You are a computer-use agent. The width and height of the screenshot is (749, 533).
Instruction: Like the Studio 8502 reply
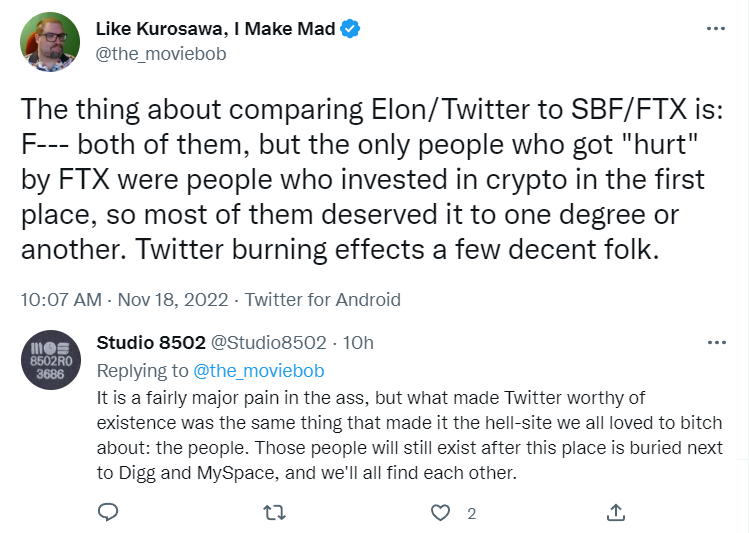pos(440,513)
